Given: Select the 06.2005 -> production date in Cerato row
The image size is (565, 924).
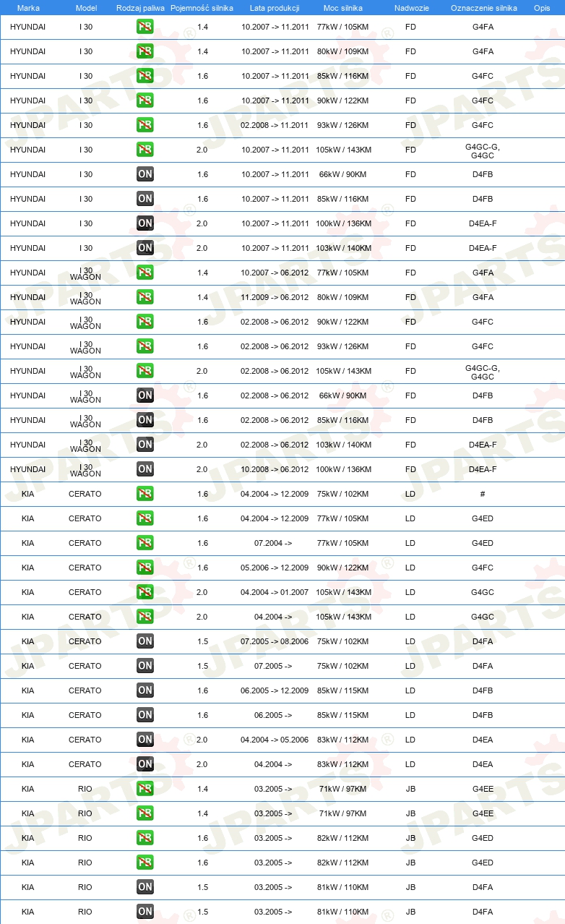Looking at the screenshot, I should 273,715.
